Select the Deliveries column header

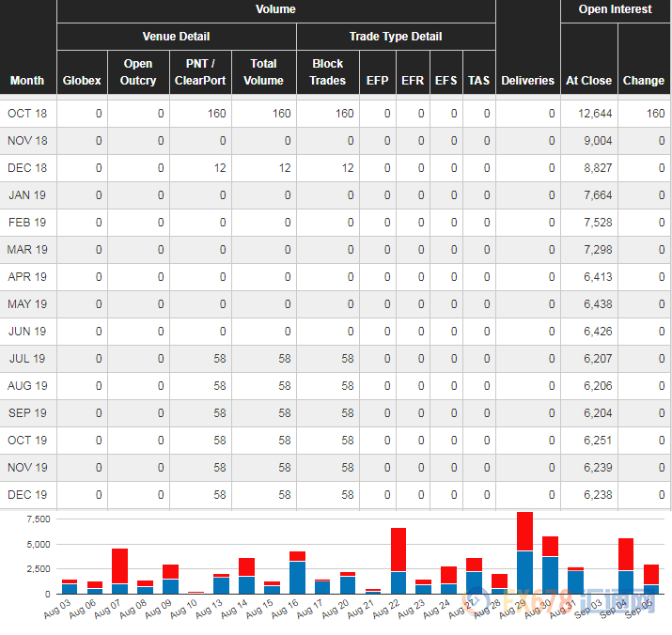click(x=527, y=81)
